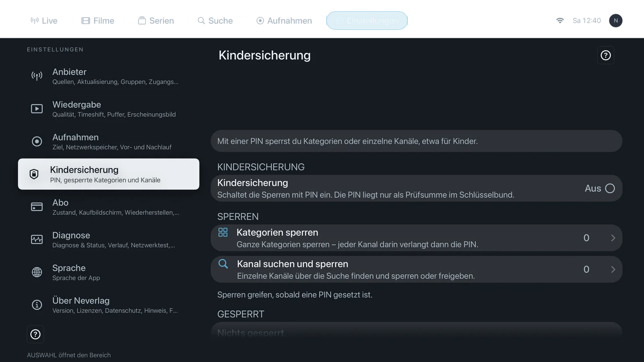This screenshot has width=644, height=362.
Task: Click the Wiedergabe play icon
Action: click(37, 109)
